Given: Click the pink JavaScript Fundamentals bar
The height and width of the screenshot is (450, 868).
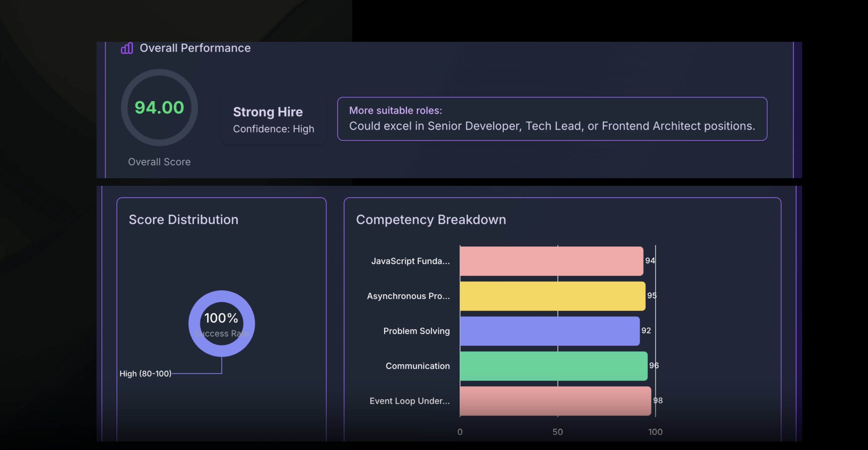Looking at the screenshot, I should coord(551,261).
